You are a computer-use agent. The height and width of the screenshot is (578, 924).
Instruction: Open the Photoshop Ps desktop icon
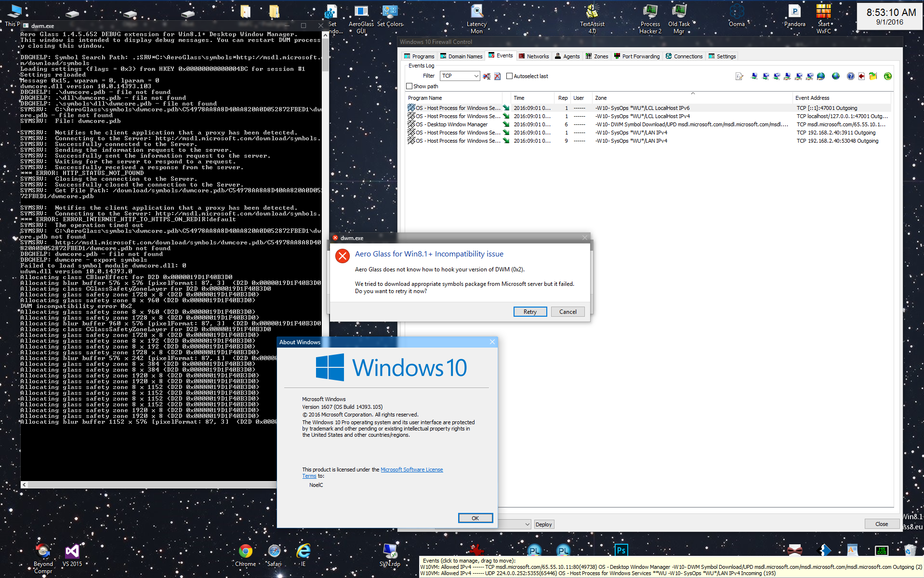(621, 550)
